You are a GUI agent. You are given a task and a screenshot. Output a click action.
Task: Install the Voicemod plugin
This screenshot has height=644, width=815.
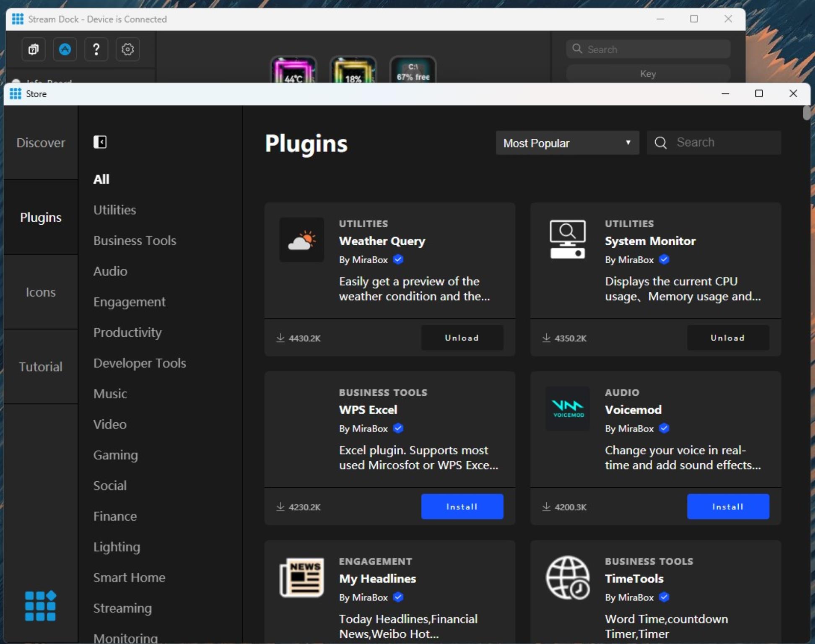[x=728, y=506]
